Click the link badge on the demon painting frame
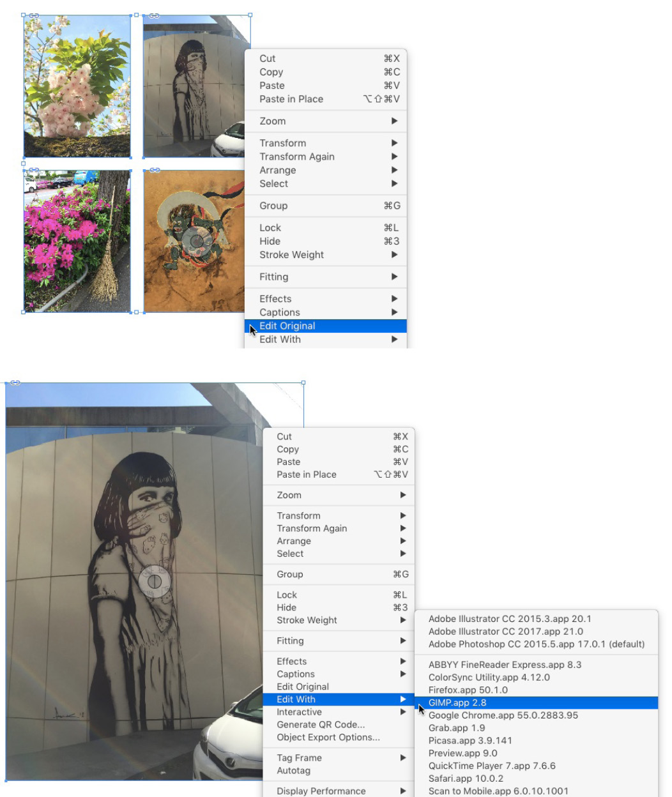Viewport: 672px width, 797px height. (154, 171)
